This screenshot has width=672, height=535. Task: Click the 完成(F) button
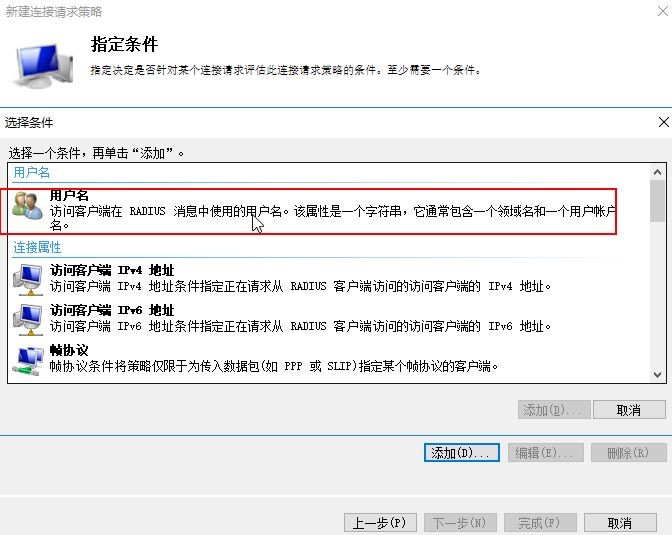point(540,523)
